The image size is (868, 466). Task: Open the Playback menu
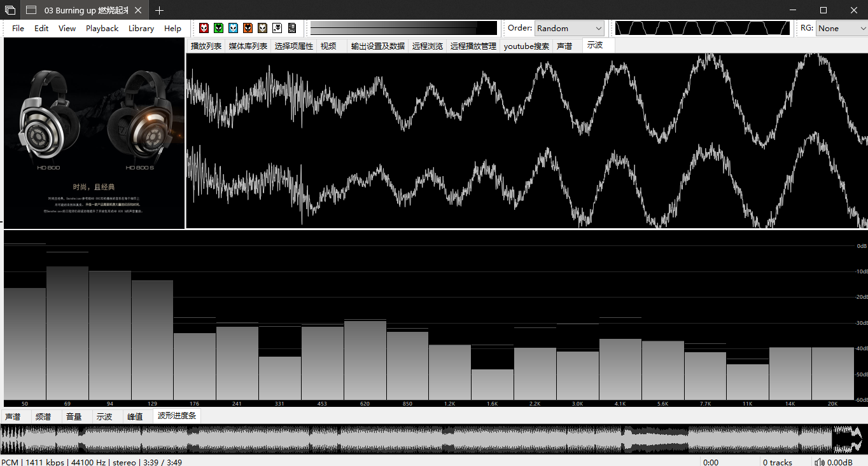coord(102,29)
